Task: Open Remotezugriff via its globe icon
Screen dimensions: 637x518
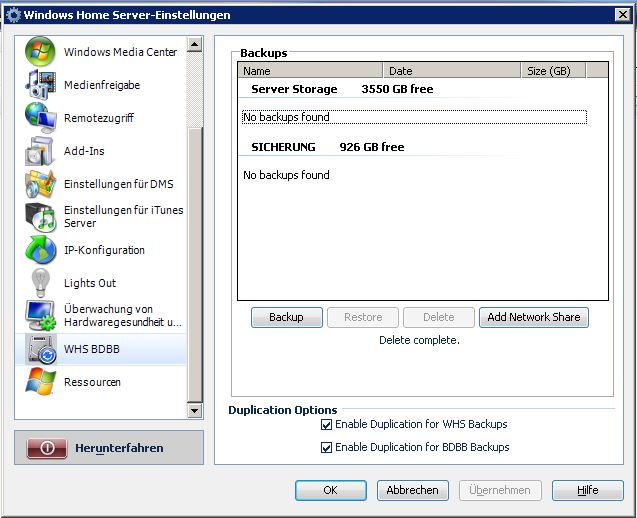Action: coord(41,118)
